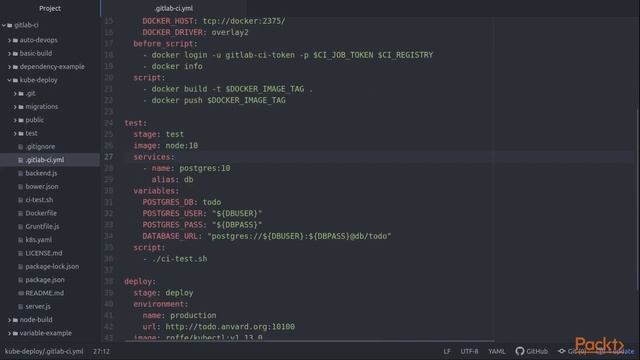Open ci-test.sh from the tree

pyautogui.click(x=39, y=200)
